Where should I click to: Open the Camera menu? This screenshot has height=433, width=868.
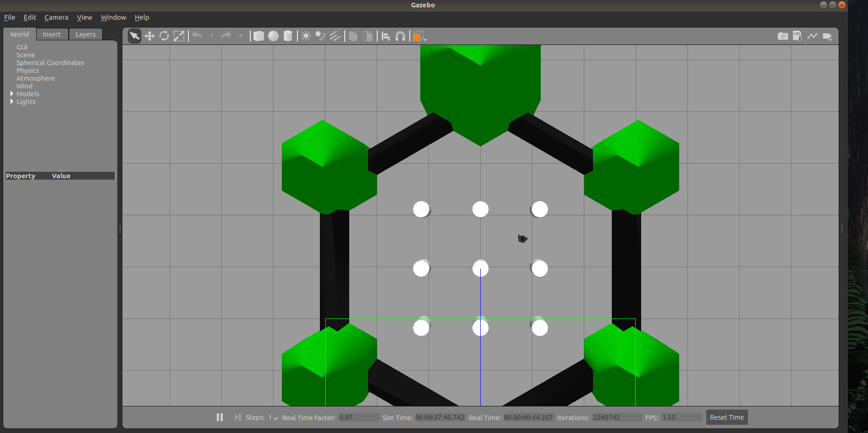(x=56, y=17)
